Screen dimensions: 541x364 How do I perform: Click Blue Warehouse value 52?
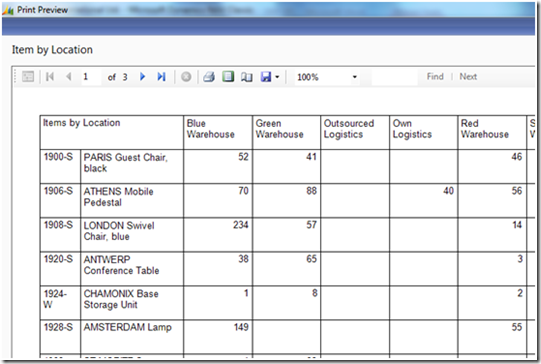(x=243, y=157)
